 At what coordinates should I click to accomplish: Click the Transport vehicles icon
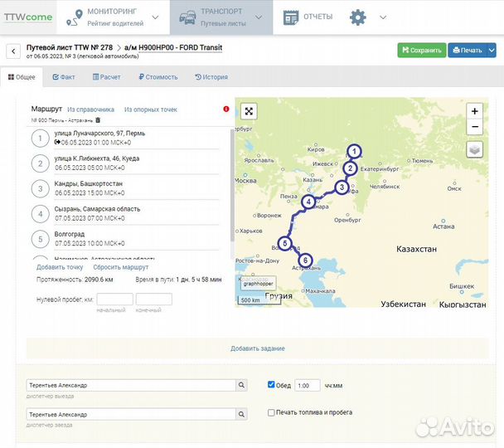pyautogui.click(x=187, y=17)
